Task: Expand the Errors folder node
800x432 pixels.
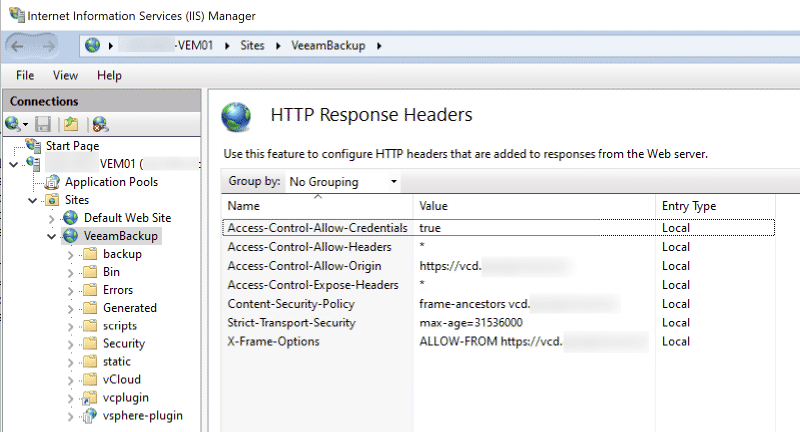Action: coord(70,291)
